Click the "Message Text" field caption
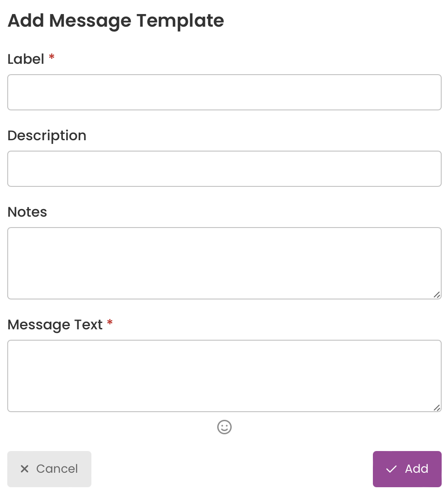This screenshot has width=448, height=494. (x=55, y=325)
